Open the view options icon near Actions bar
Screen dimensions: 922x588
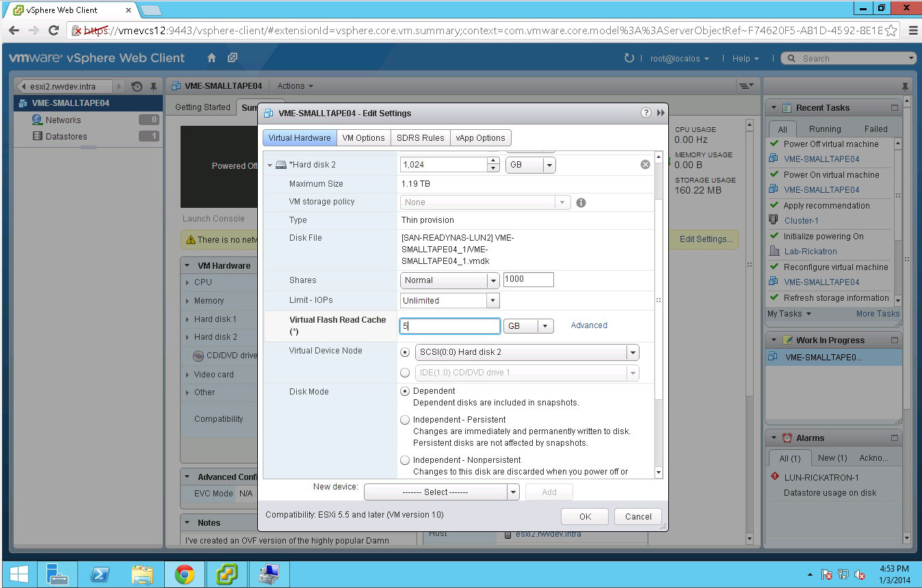746,86
